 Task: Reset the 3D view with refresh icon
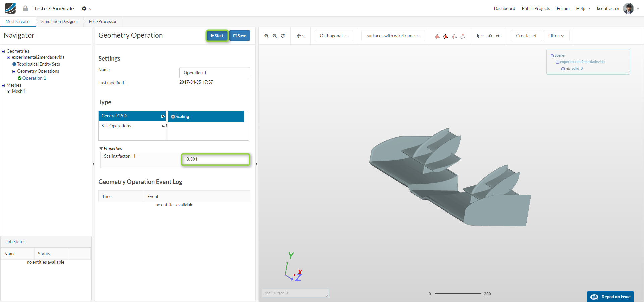tap(283, 36)
